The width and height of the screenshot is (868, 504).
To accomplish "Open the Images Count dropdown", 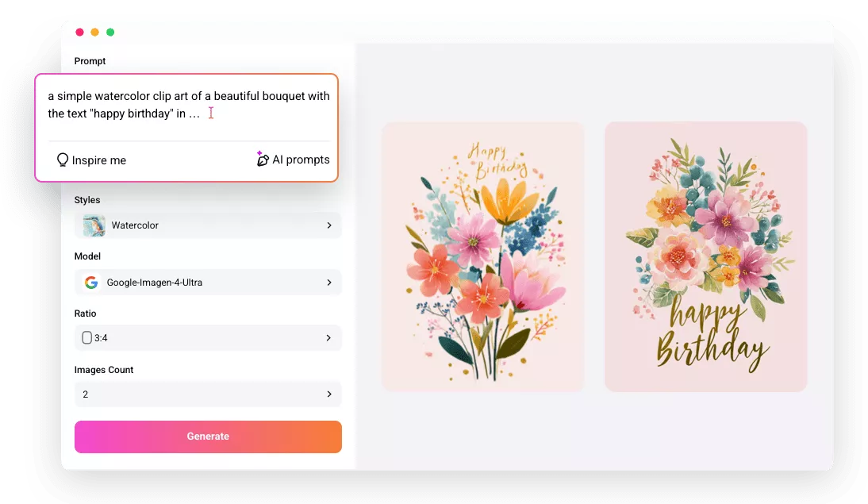I will click(208, 394).
